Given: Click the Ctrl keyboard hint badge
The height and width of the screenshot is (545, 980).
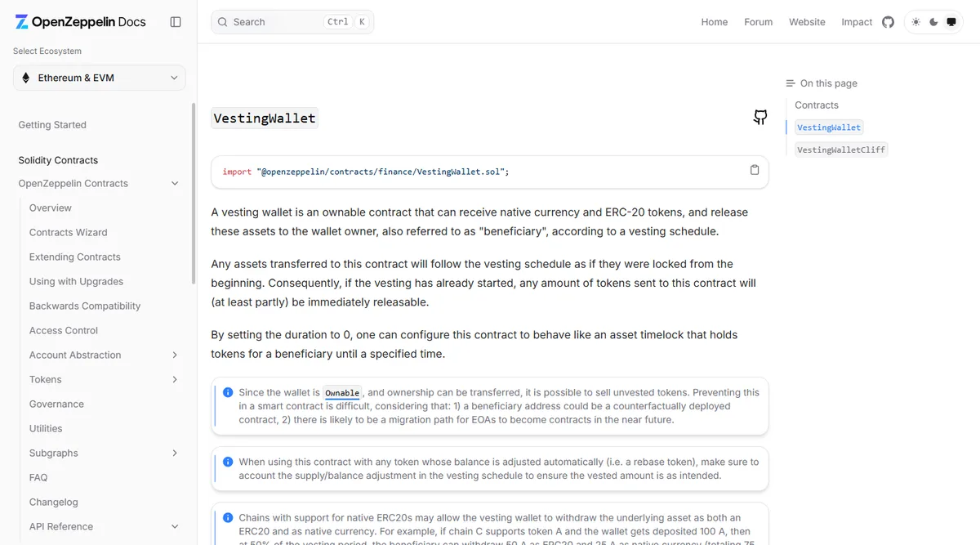Looking at the screenshot, I should 337,22.
